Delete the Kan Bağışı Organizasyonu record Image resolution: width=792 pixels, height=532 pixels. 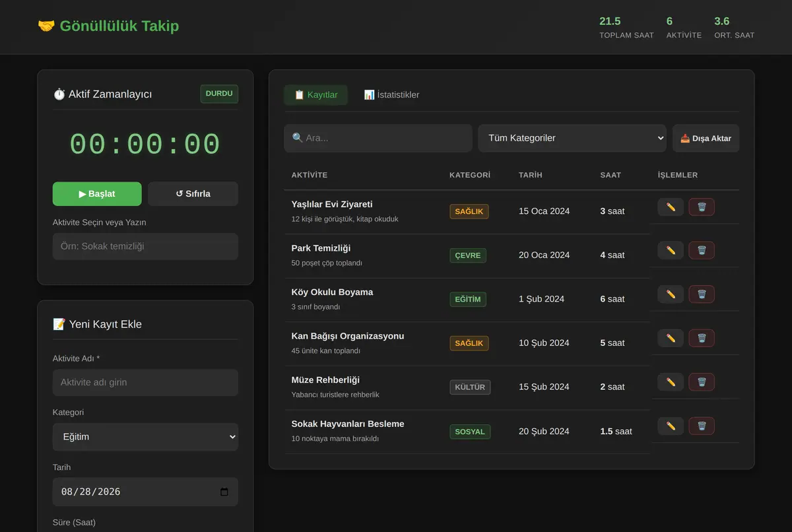(702, 339)
